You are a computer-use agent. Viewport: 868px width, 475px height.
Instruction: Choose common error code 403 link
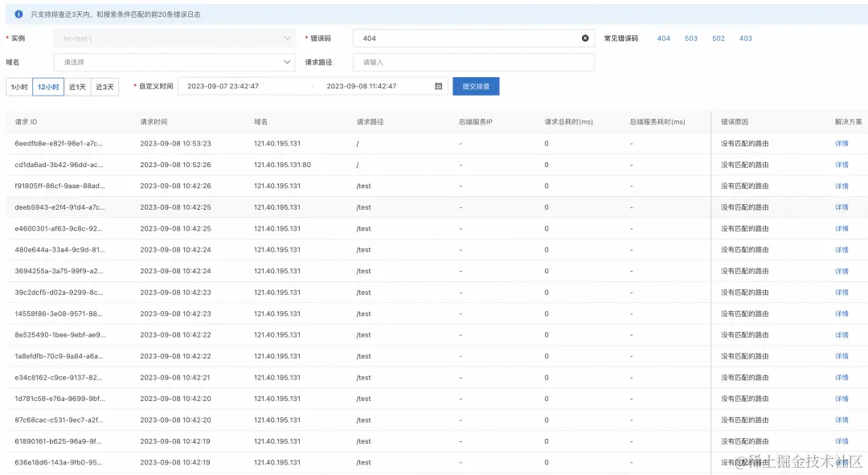746,39
